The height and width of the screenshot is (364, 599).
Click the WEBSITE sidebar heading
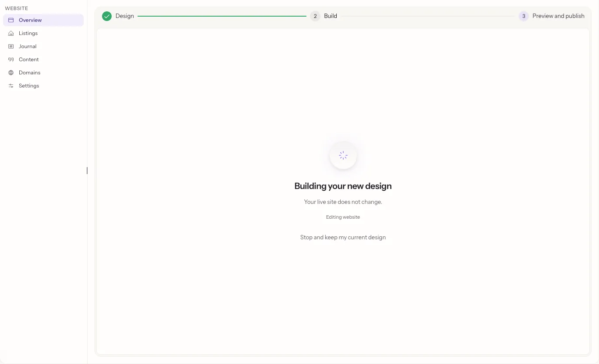coord(17,8)
